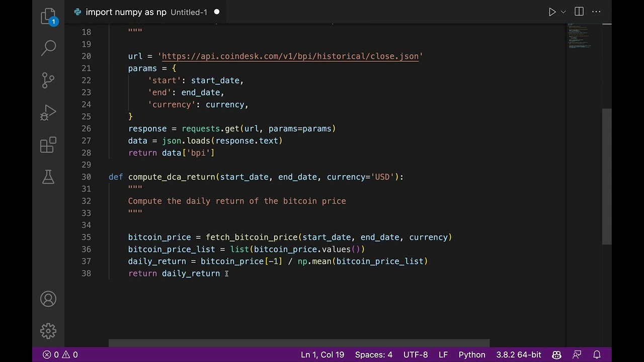Viewport: 644px width, 362px height.
Task: Click 'requests.get' on line 26
Action: 210,129
